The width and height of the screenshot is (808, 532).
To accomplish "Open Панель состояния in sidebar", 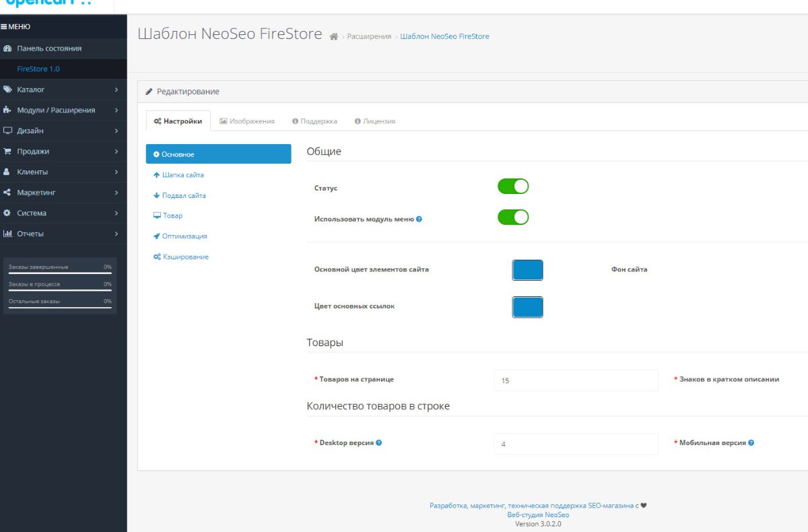I will coord(63,48).
